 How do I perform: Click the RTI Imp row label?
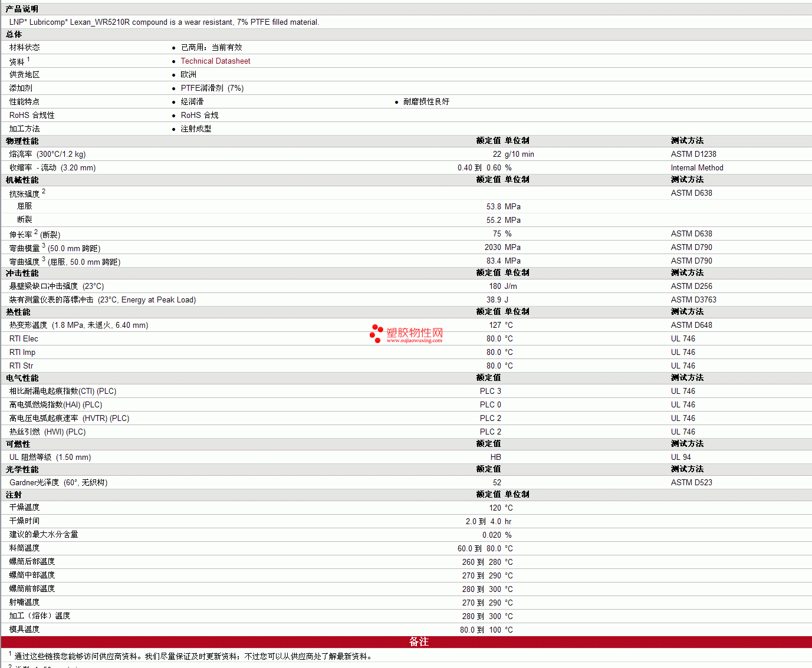pyautogui.click(x=22, y=352)
